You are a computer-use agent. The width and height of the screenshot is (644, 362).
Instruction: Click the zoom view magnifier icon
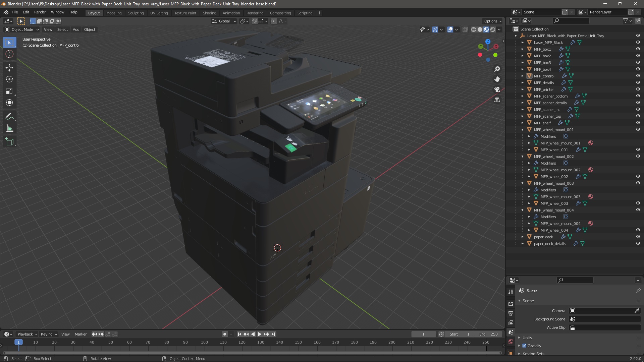(x=497, y=69)
